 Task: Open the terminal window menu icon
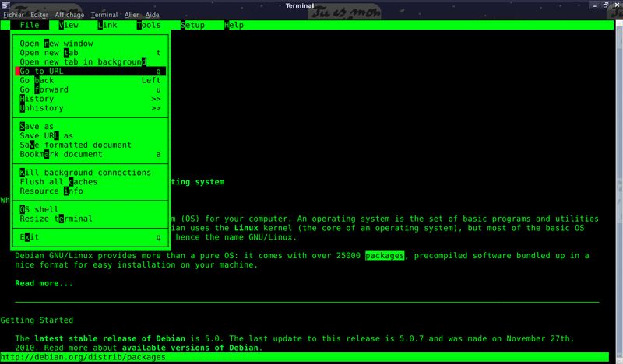point(5,5)
